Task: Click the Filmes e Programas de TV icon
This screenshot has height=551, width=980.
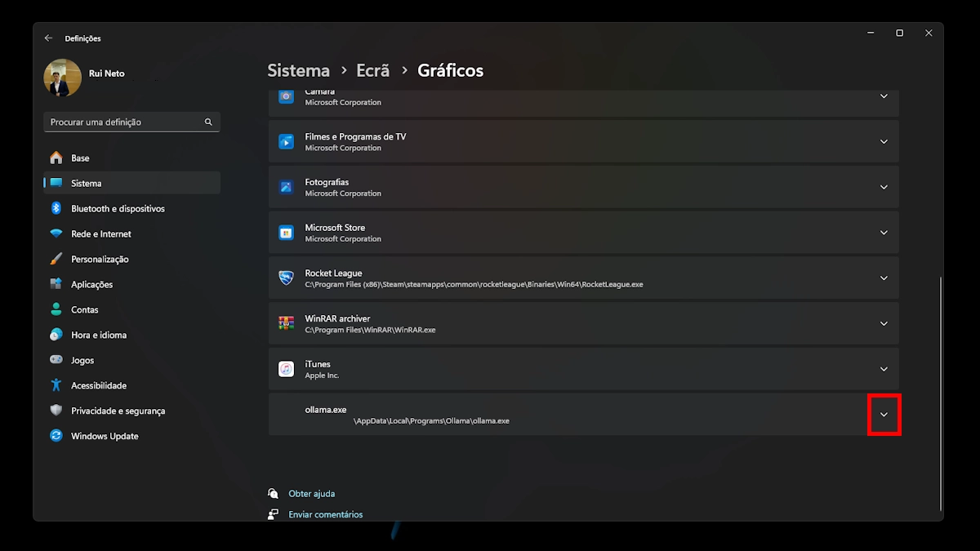Action: pos(286,141)
